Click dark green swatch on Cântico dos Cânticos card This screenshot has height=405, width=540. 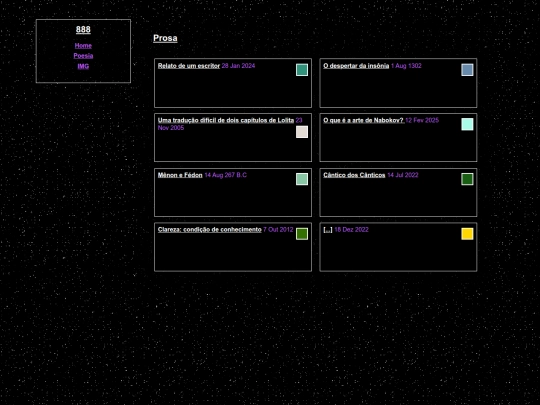(x=467, y=179)
